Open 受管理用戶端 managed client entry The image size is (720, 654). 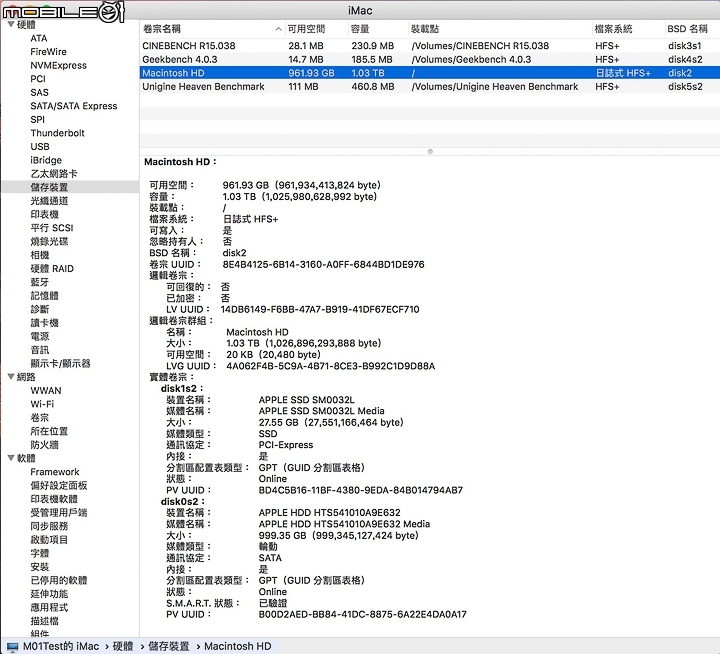[58, 512]
